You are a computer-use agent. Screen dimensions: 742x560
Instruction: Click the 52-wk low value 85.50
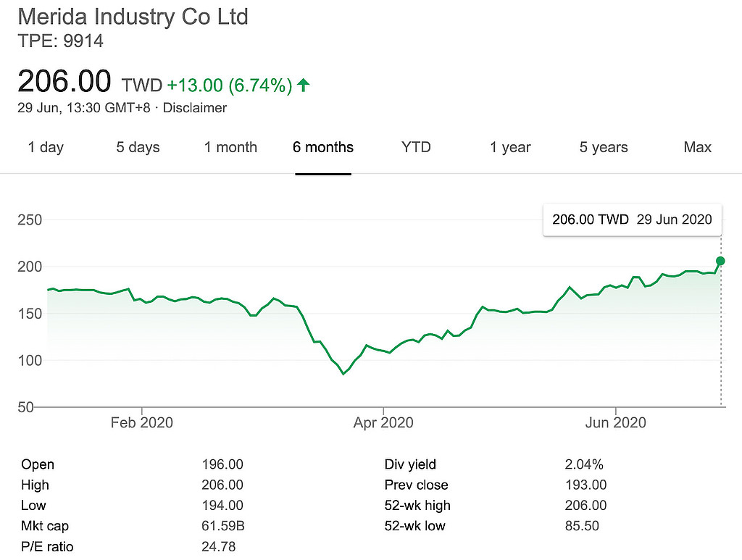click(582, 526)
